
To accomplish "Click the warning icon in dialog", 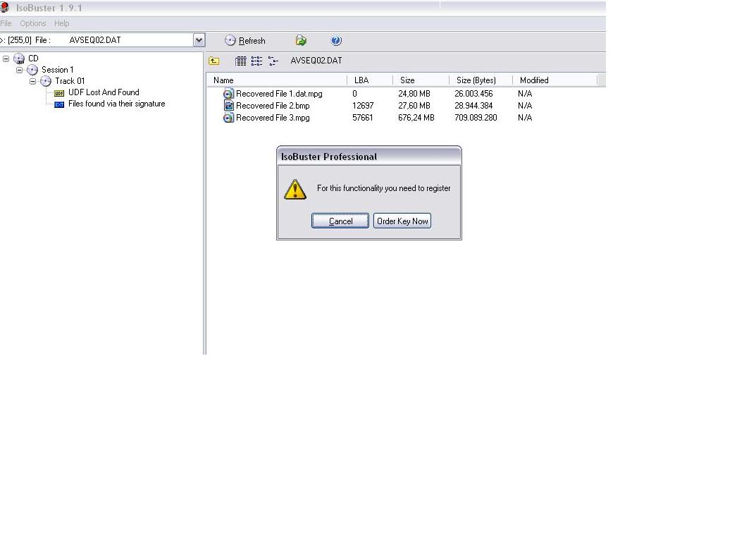I will pos(295,189).
